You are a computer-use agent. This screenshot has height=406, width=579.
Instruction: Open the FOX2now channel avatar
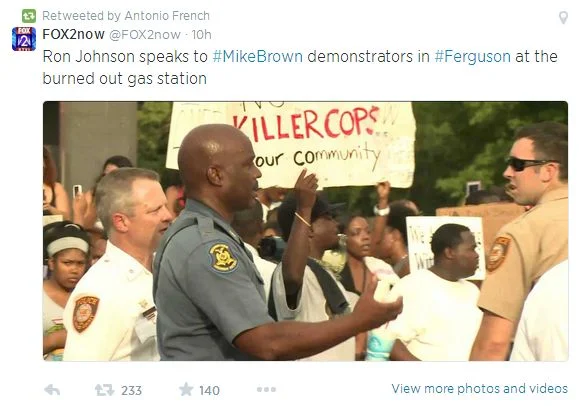[24, 39]
